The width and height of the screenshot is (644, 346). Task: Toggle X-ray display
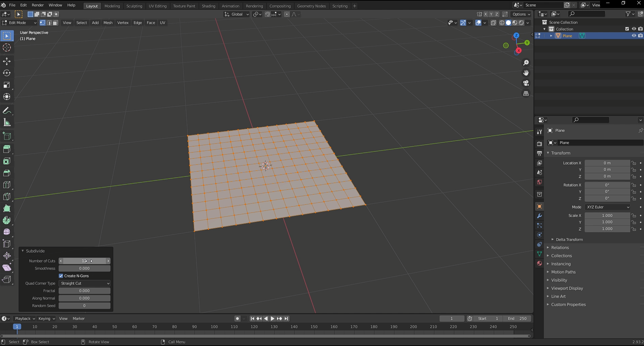click(493, 23)
